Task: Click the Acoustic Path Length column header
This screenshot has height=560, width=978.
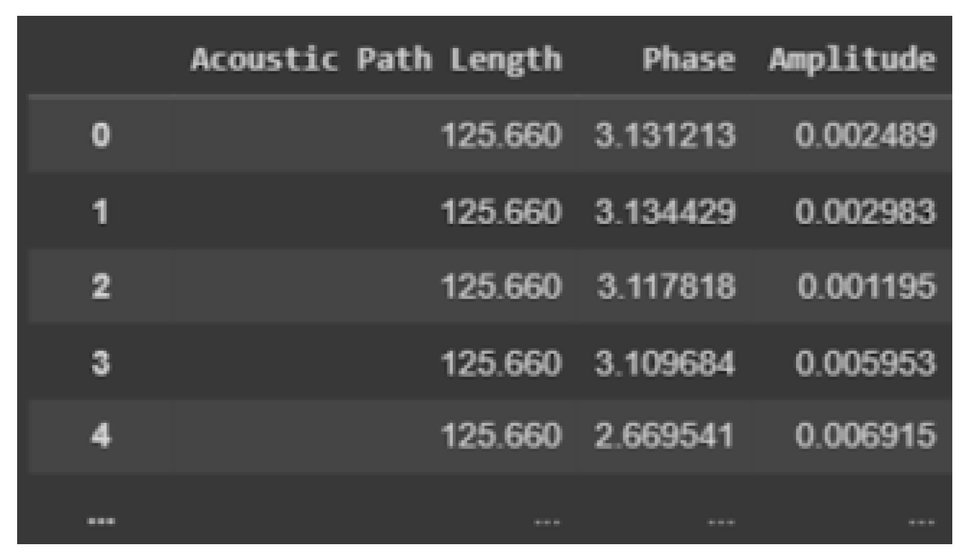Action: (x=376, y=60)
